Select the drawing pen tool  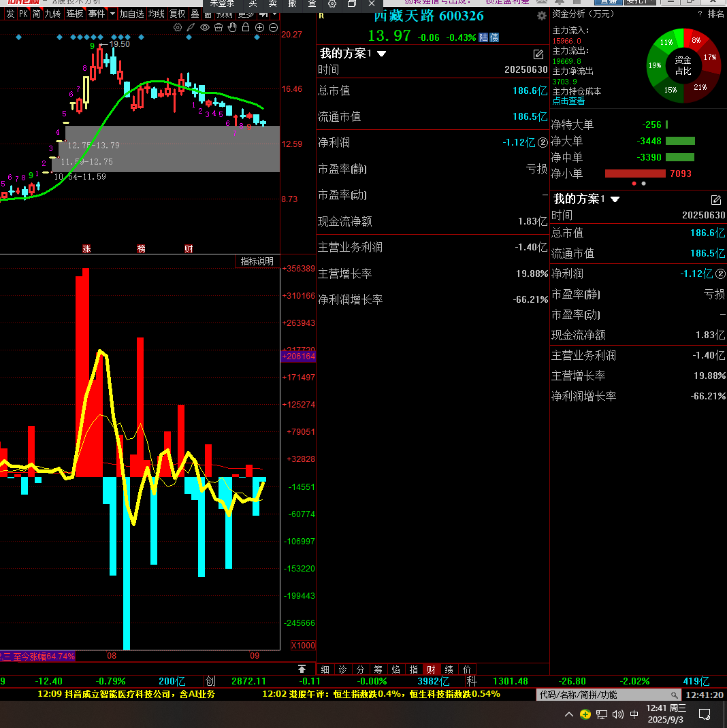(x=191, y=27)
